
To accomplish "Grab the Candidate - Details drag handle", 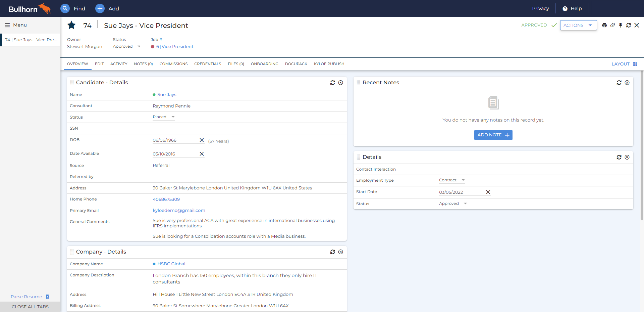I will click(72, 83).
